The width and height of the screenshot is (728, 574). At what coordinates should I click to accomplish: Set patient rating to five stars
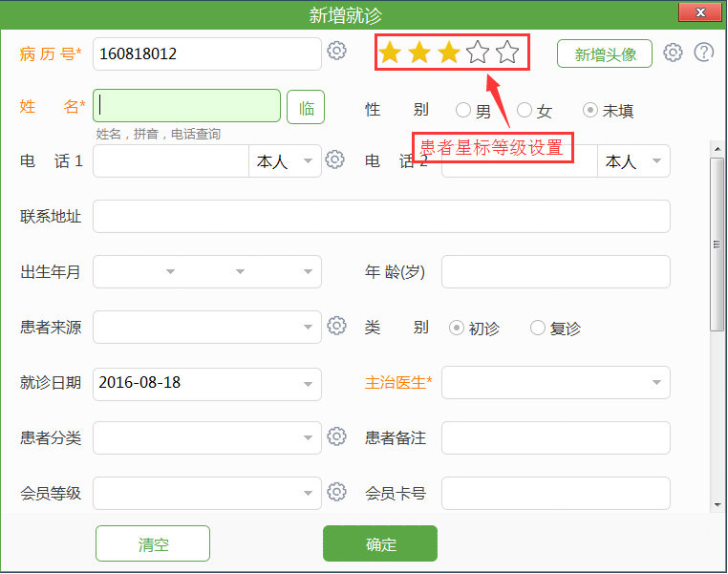(507, 53)
